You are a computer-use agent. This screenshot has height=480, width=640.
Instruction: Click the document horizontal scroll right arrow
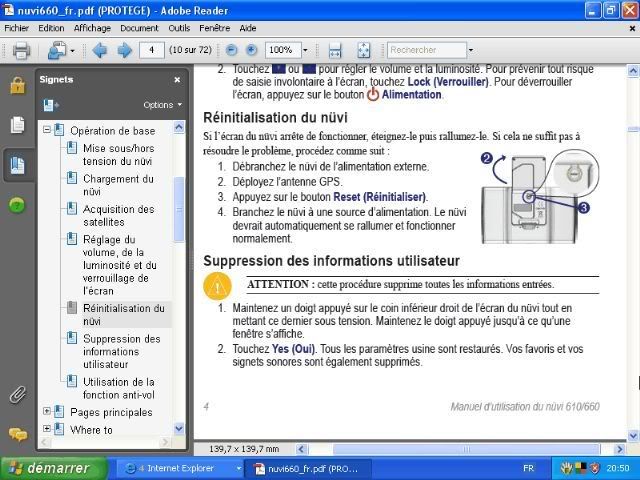tap(620, 449)
